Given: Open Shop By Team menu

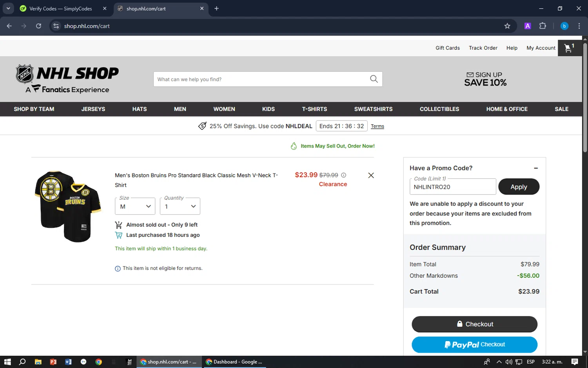Looking at the screenshot, I should coord(34,109).
